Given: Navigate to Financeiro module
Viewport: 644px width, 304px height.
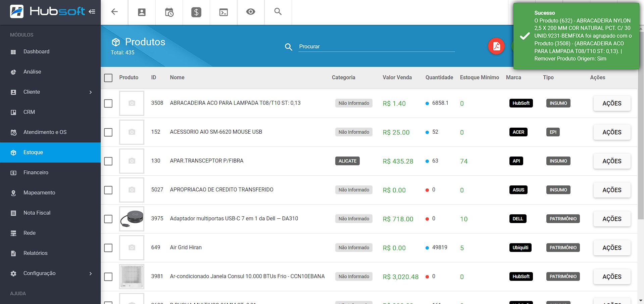Looking at the screenshot, I should pyautogui.click(x=50, y=173).
